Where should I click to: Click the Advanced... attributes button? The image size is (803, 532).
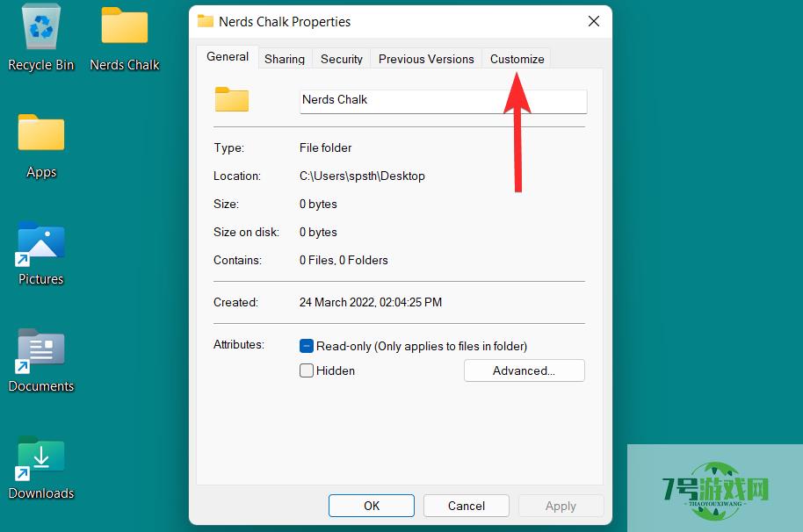(x=524, y=370)
